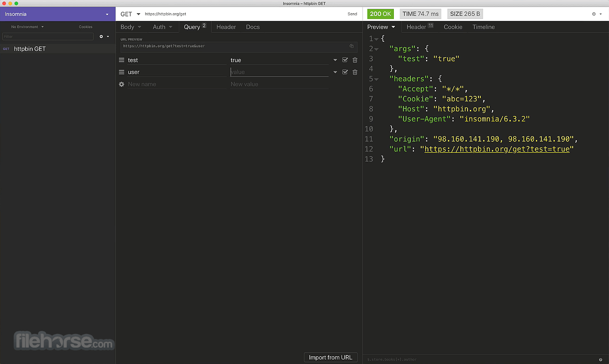Grab the drag handle of the user row

[x=121, y=72]
